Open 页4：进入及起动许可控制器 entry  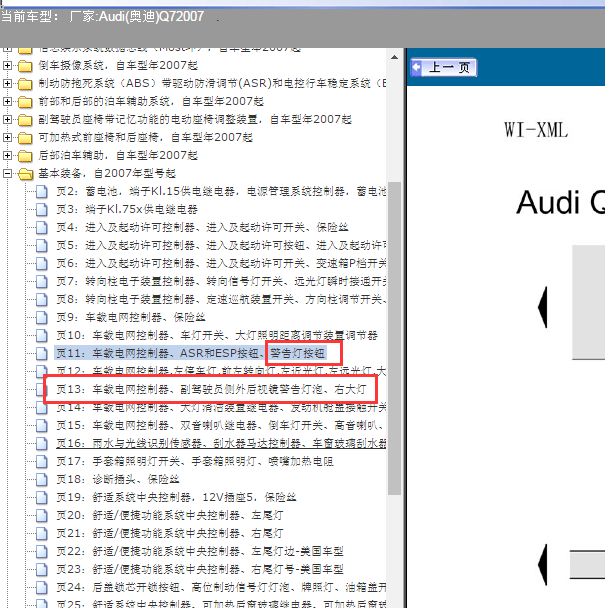coord(202,227)
